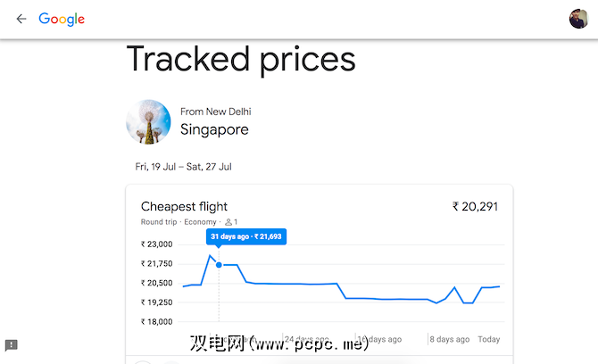Screen dimensions: 598x364
Task: Click the Fri, 19 Jul – Sat, 27 Jul dates
Action: (184, 167)
